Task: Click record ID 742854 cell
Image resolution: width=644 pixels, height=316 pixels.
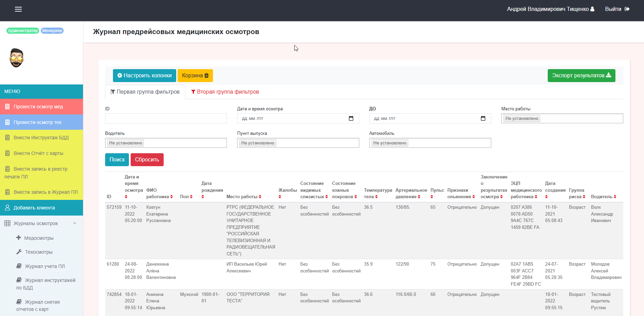Action: click(114, 294)
